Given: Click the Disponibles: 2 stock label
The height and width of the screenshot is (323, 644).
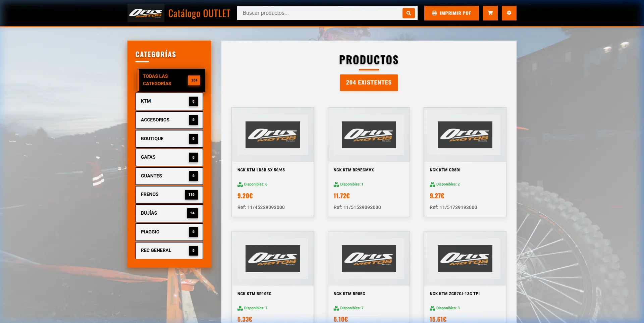Looking at the screenshot, I should (445, 184).
